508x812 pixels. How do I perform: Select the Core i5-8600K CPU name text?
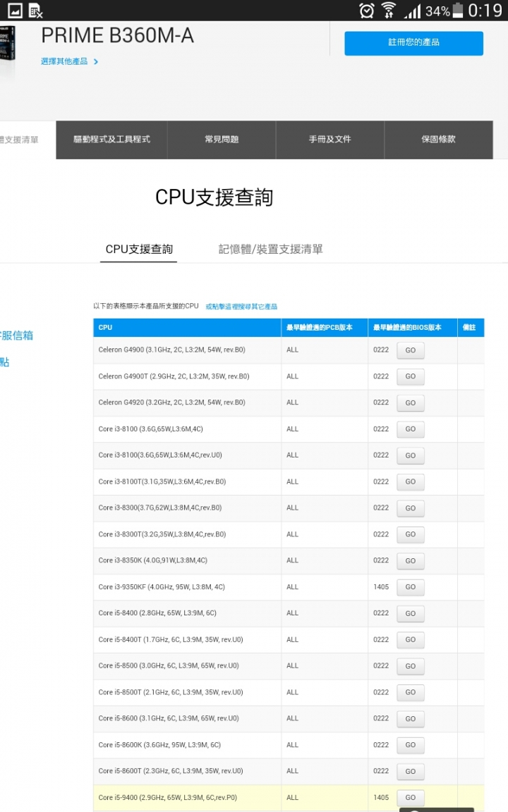coord(159,745)
